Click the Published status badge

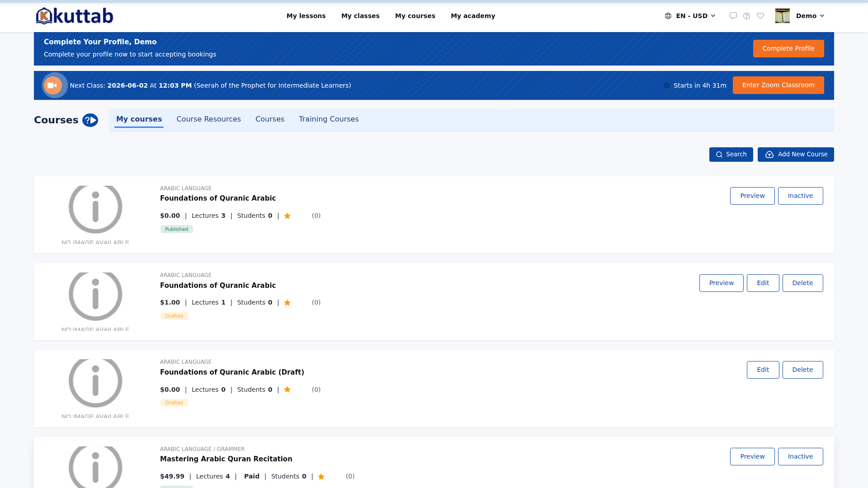point(177,230)
